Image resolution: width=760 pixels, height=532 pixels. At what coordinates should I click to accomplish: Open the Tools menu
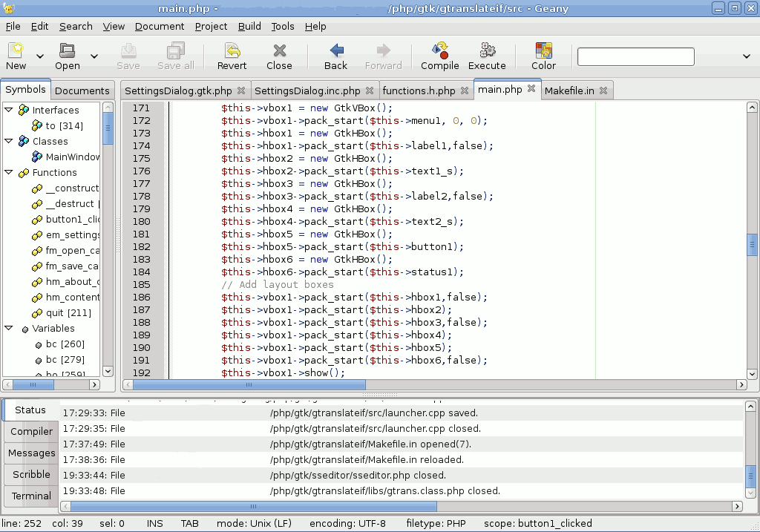coord(283,26)
